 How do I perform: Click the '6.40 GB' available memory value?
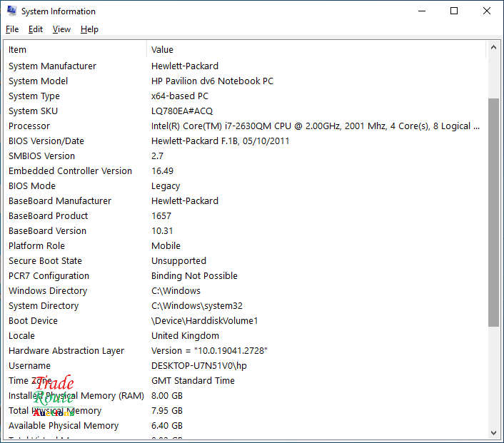(167, 426)
